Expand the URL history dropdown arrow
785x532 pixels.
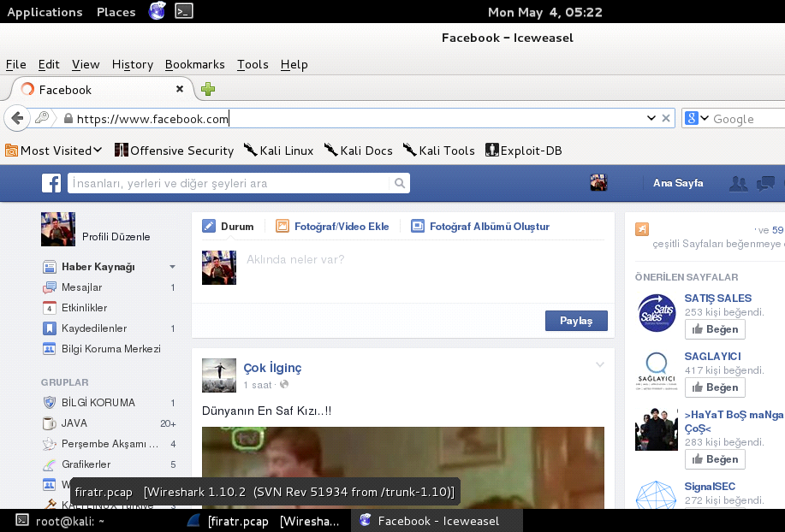point(651,119)
